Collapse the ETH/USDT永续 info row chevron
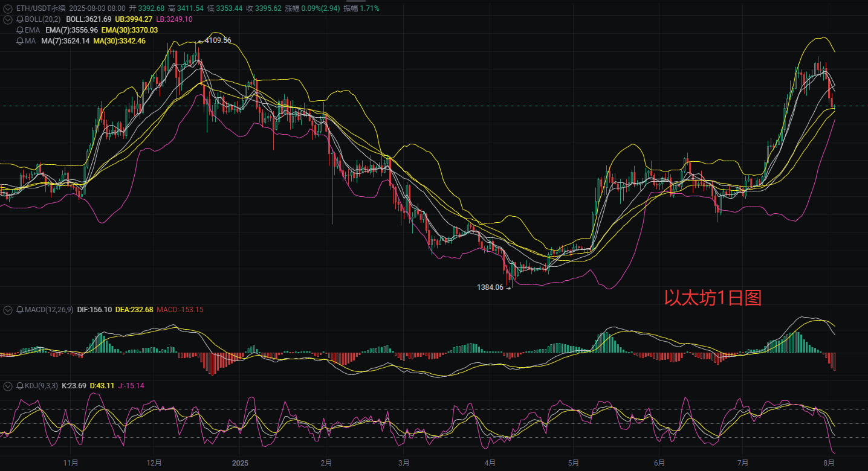Image resolution: width=868 pixels, height=471 pixels. point(8,8)
